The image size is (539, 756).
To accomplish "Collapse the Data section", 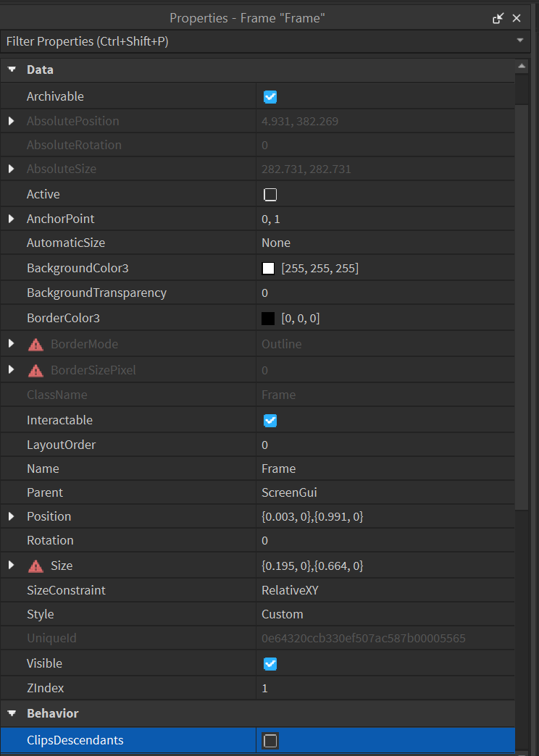I will point(11,70).
